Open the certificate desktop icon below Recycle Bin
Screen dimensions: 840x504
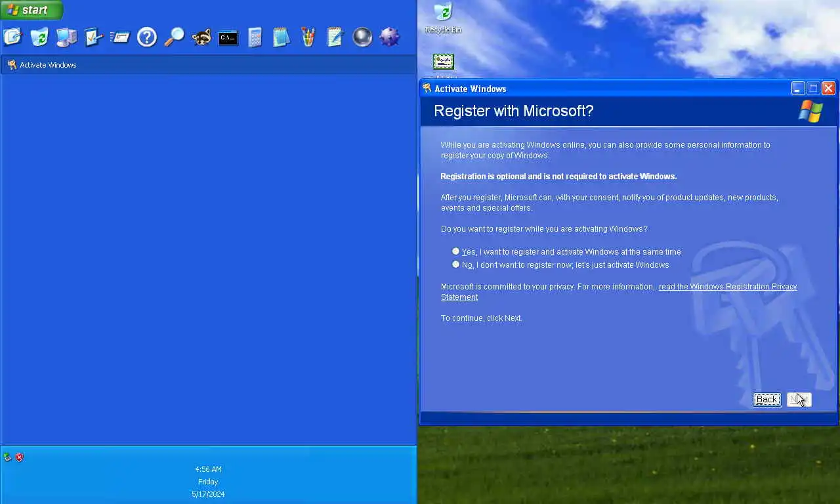pos(444,62)
